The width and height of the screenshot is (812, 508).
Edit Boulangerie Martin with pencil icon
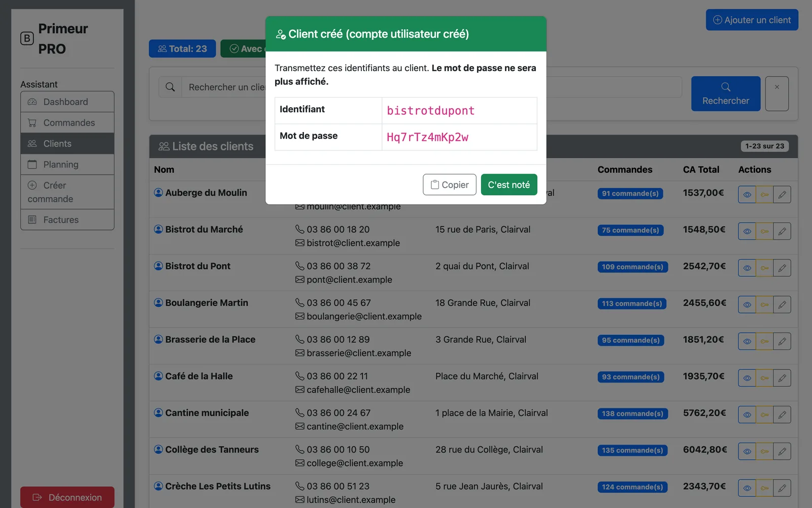click(x=782, y=305)
